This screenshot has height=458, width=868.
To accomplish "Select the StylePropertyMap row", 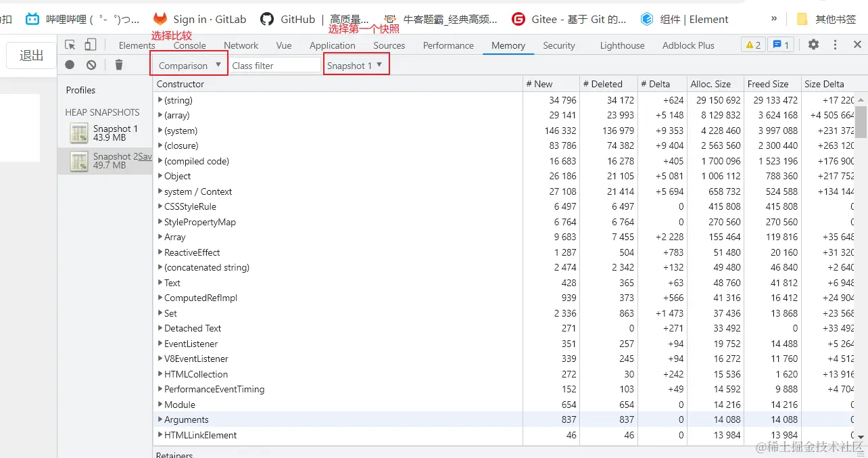I will (x=504, y=222).
